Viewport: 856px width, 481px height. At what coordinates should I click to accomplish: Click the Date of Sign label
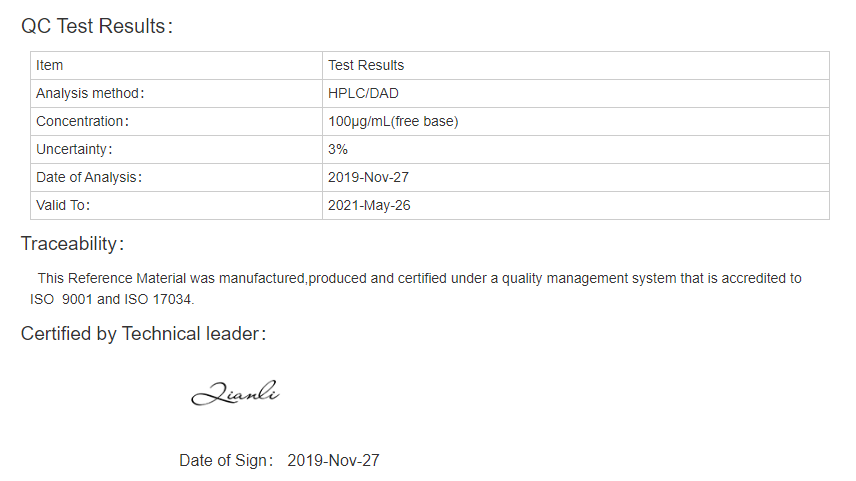coord(226,460)
